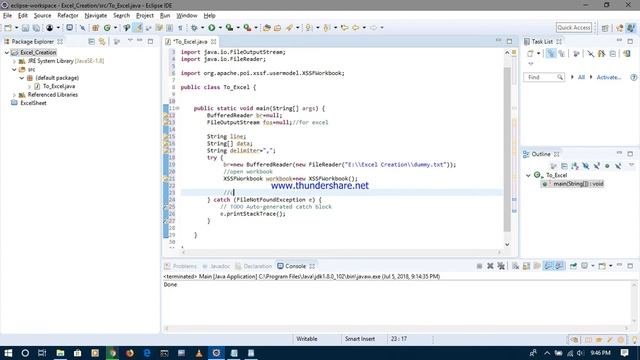Click the Save All icon in toolbar
The width and height of the screenshot is (640, 360).
click(x=36, y=28)
